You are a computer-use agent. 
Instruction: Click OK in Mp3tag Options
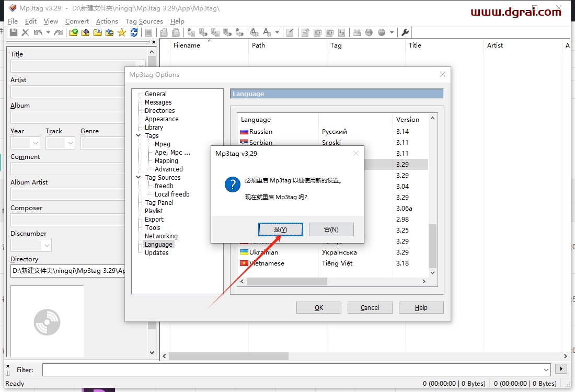tap(319, 308)
